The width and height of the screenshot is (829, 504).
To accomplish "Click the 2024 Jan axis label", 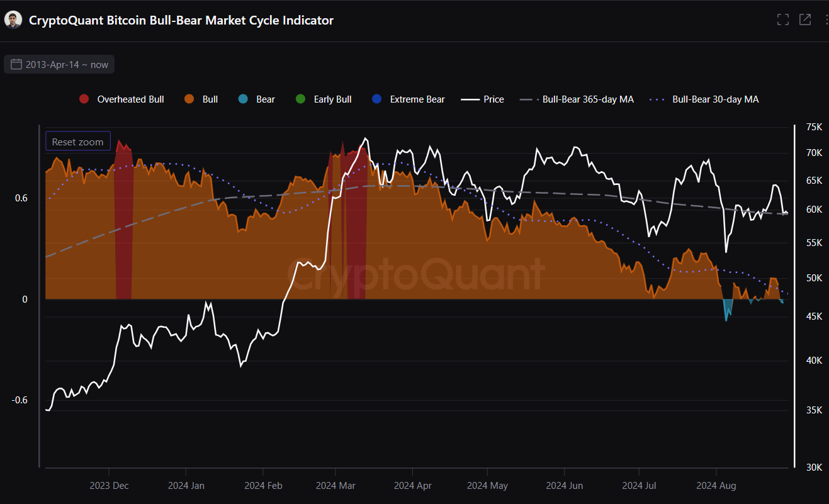I will [186, 486].
